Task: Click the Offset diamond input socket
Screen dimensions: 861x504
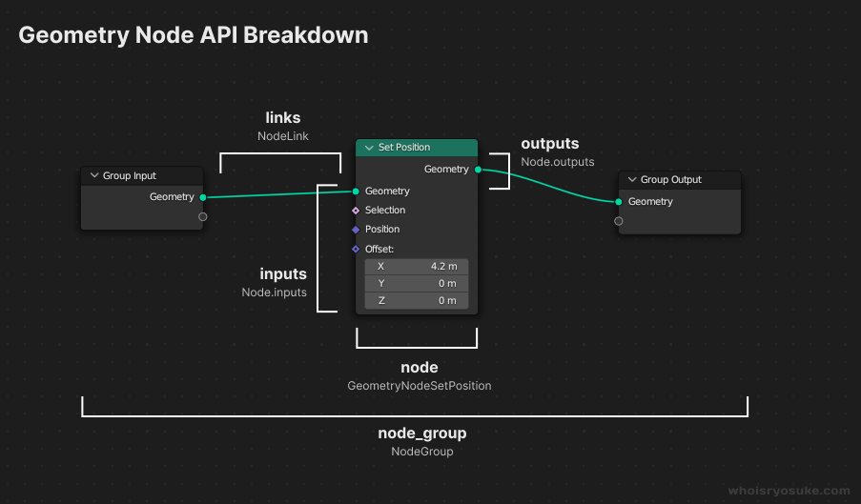Action: coord(356,249)
